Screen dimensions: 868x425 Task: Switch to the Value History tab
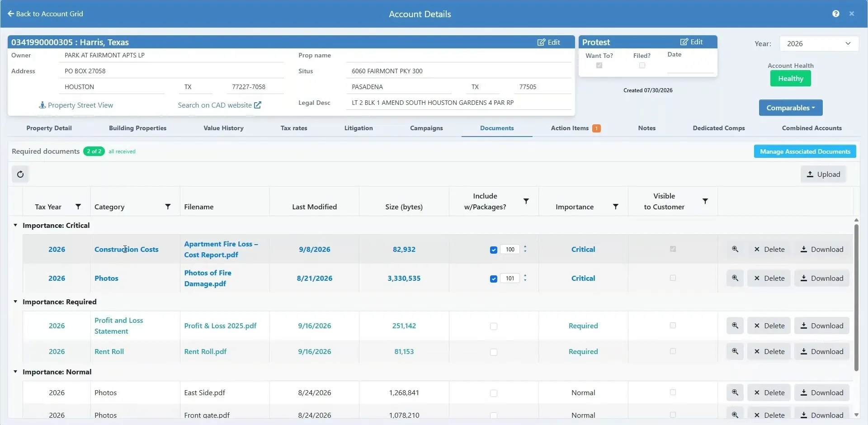223,128
